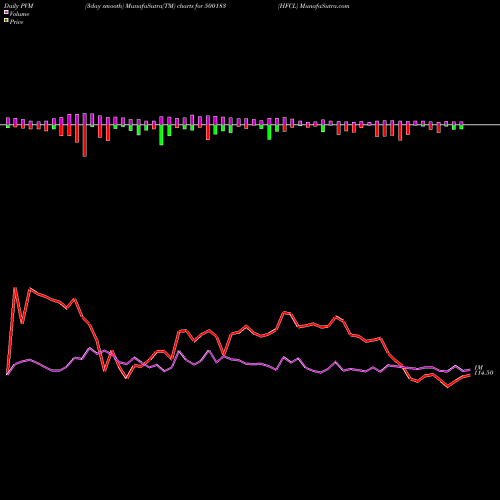Click the 114.50 price value label
This screenshot has width=500, height=500.
point(484,373)
